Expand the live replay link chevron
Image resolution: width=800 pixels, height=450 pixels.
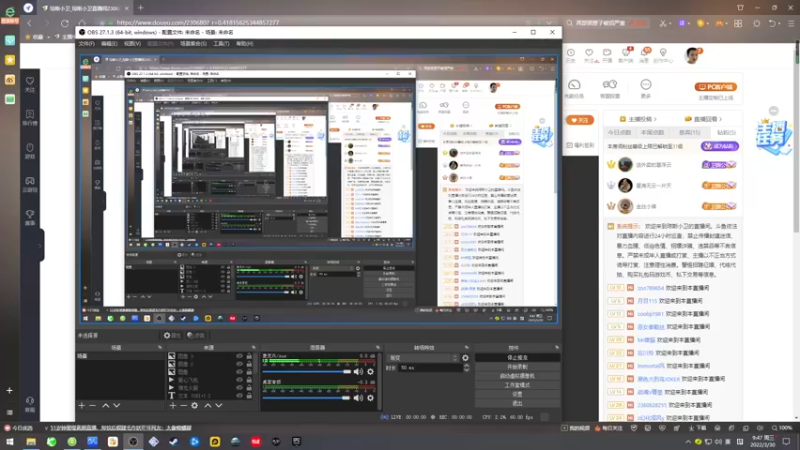(720, 119)
